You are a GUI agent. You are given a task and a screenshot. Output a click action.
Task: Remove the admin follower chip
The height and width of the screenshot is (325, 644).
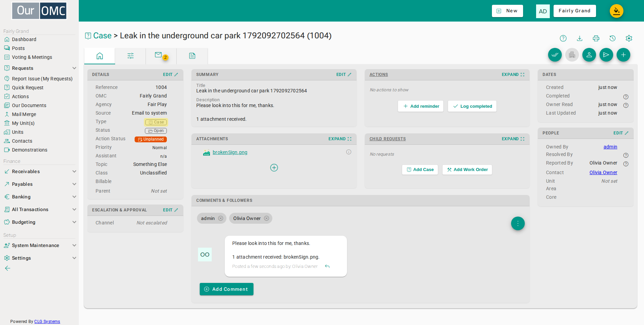tap(221, 218)
